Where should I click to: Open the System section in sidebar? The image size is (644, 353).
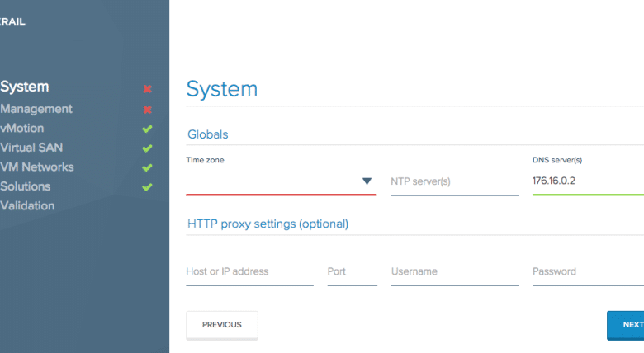[25, 87]
